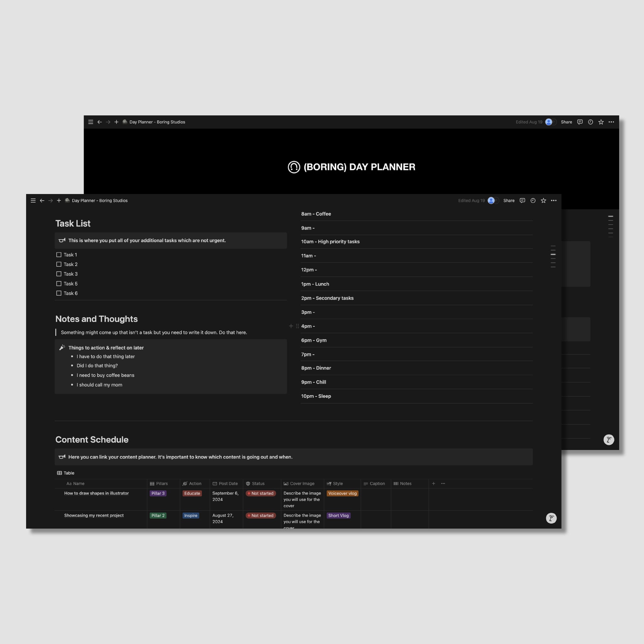
Task: Click the back arrow navigation icon
Action: coord(42,200)
